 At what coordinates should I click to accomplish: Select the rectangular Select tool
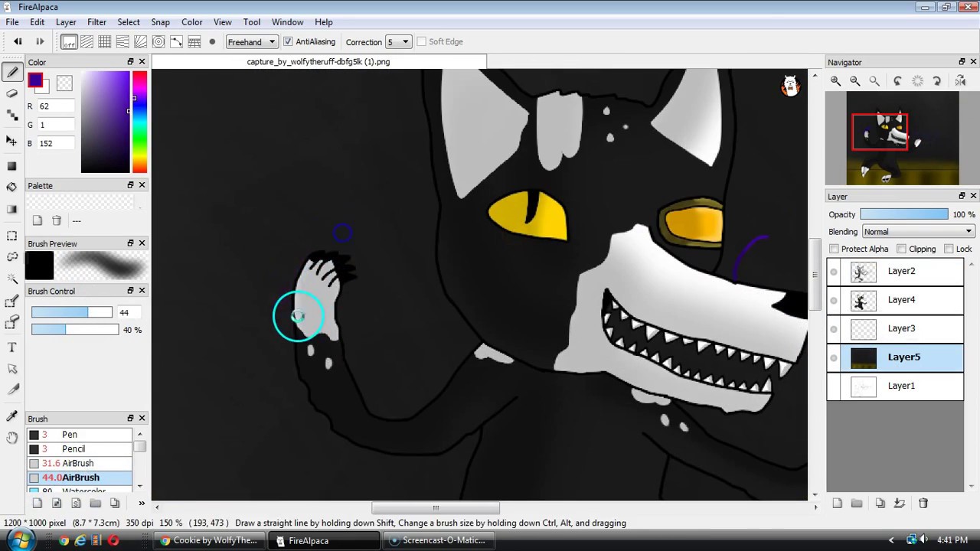[x=11, y=236]
